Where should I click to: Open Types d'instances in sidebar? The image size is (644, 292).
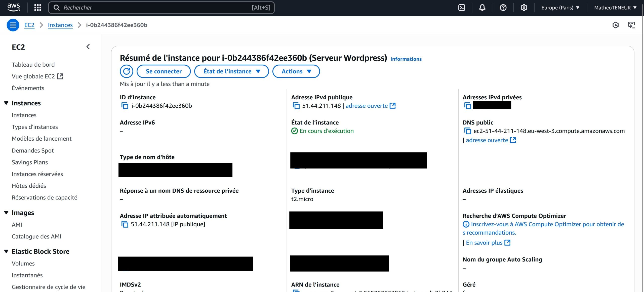[x=35, y=127]
